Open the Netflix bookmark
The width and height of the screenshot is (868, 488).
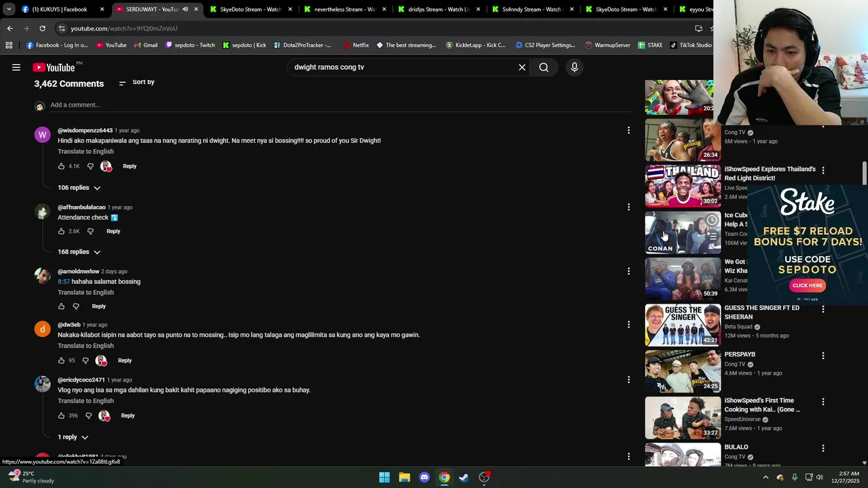pyautogui.click(x=356, y=45)
